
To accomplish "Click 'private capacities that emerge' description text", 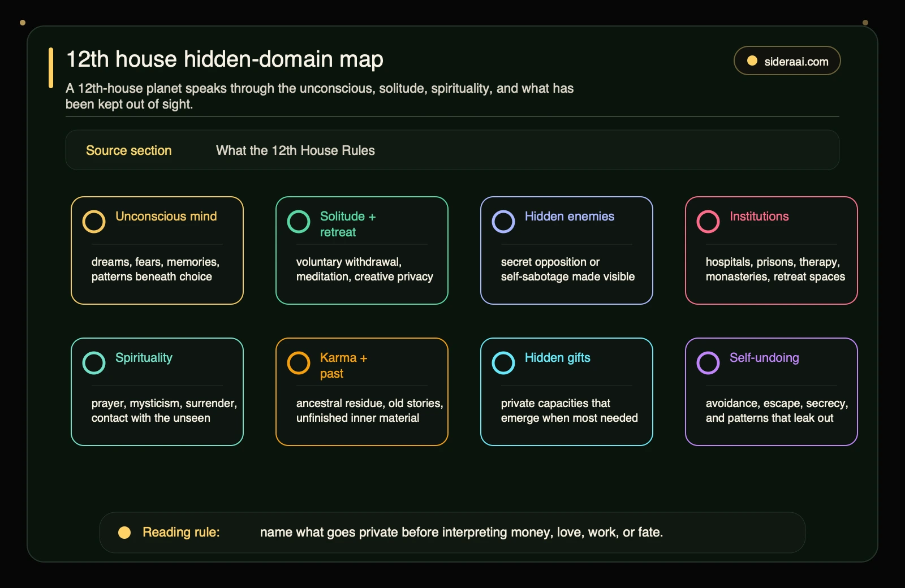I will pos(570,410).
